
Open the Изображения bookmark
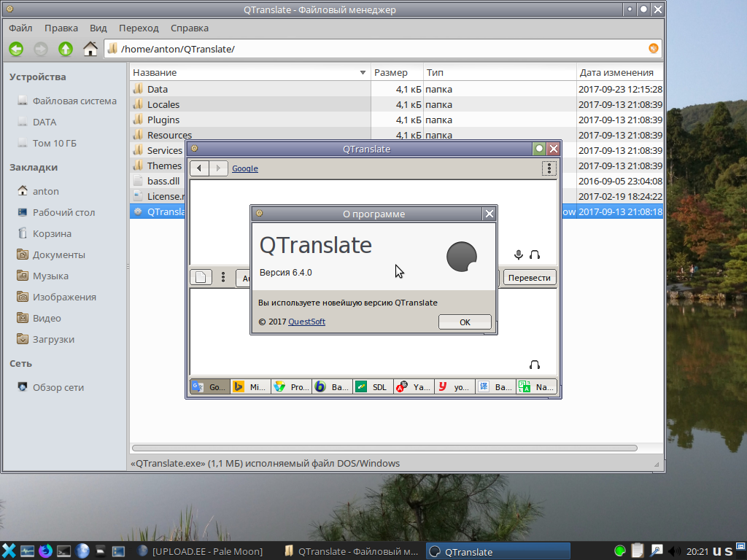64,297
